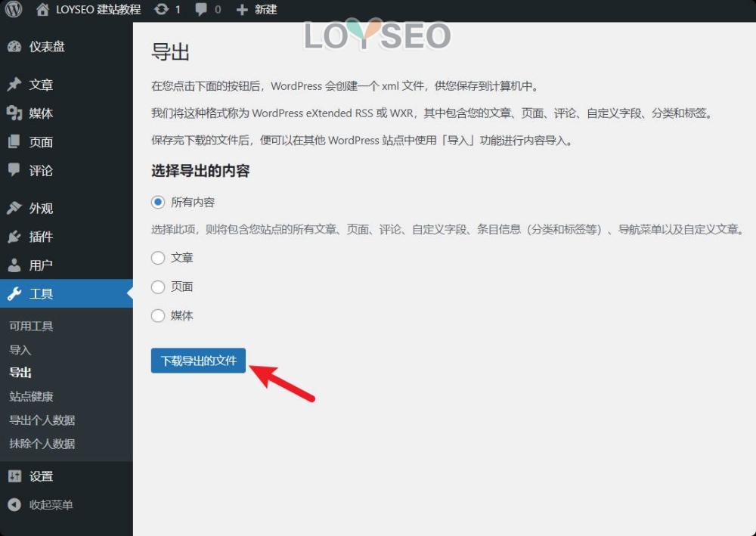Open 仪表盘 with the dashboard icon
The width and height of the screenshot is (756, 536).
pyautogui.click(x=16, y=46)
